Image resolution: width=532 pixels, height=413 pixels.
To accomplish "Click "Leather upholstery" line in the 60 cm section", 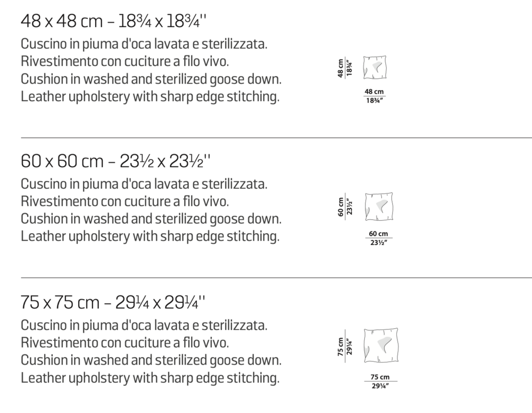I will coord(150,236).
